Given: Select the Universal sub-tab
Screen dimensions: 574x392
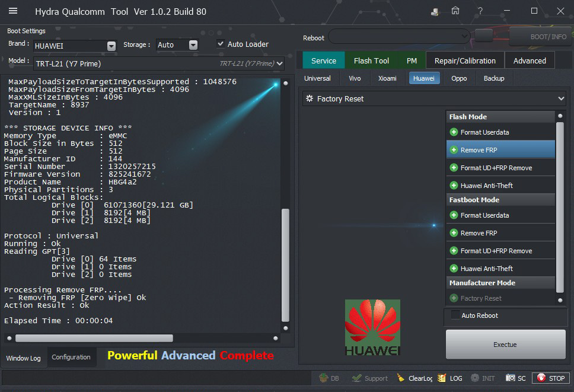Looking at the screenshot, I should 317,78.
